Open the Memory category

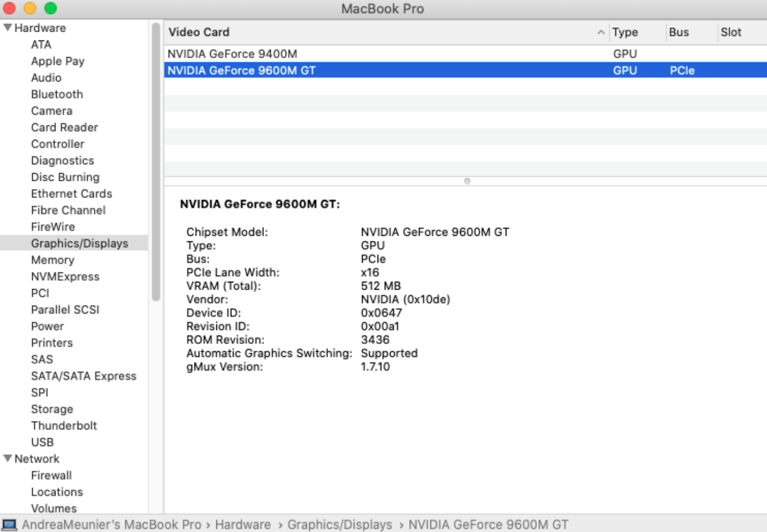tap(53, 260)
